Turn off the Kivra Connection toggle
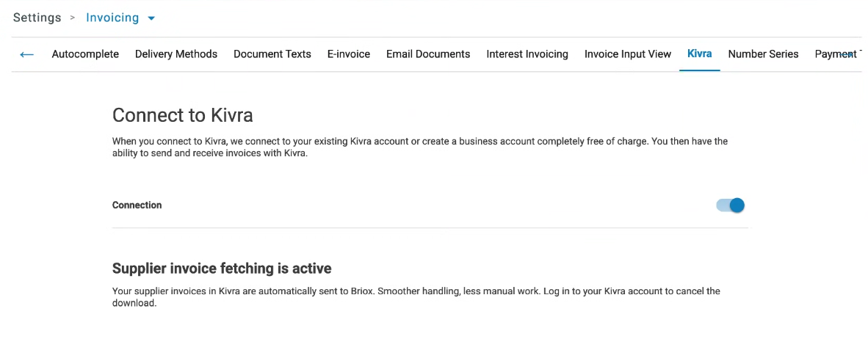Image resolution: width=868 pixels, height=339 pixels. click(x=730, y=205)
